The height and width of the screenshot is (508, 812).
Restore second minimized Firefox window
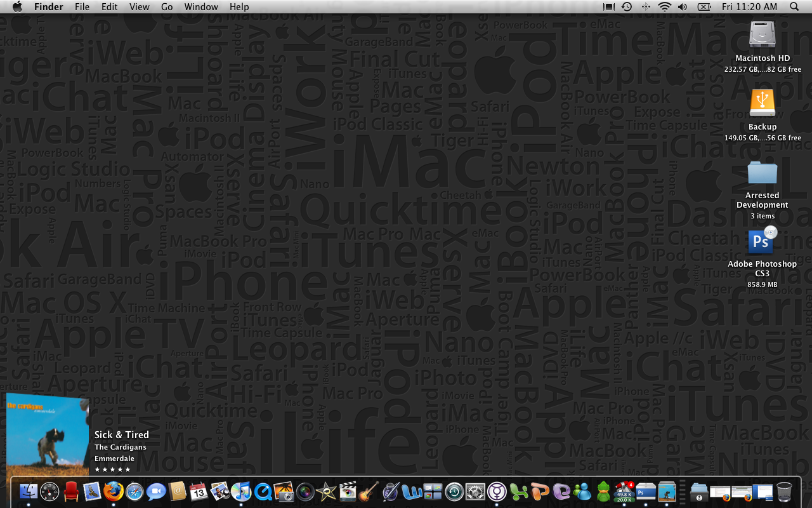coord(742,492)
